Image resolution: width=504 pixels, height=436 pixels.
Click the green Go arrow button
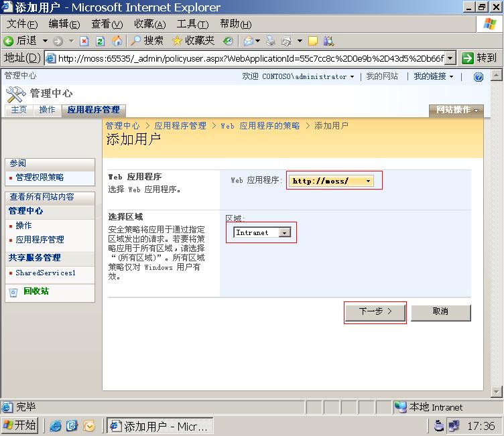pos(467,58)
